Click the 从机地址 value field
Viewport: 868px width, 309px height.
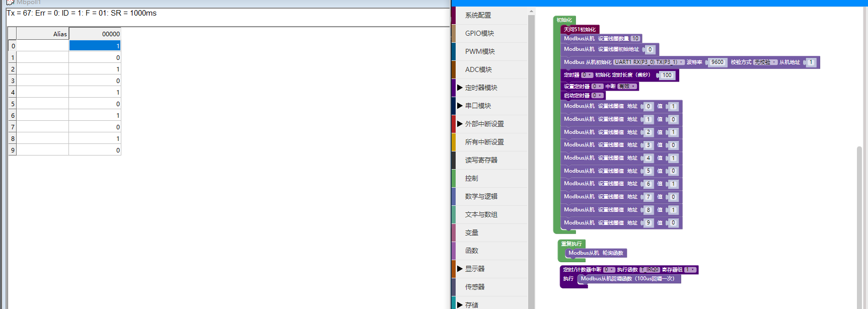tap(811, 62)
